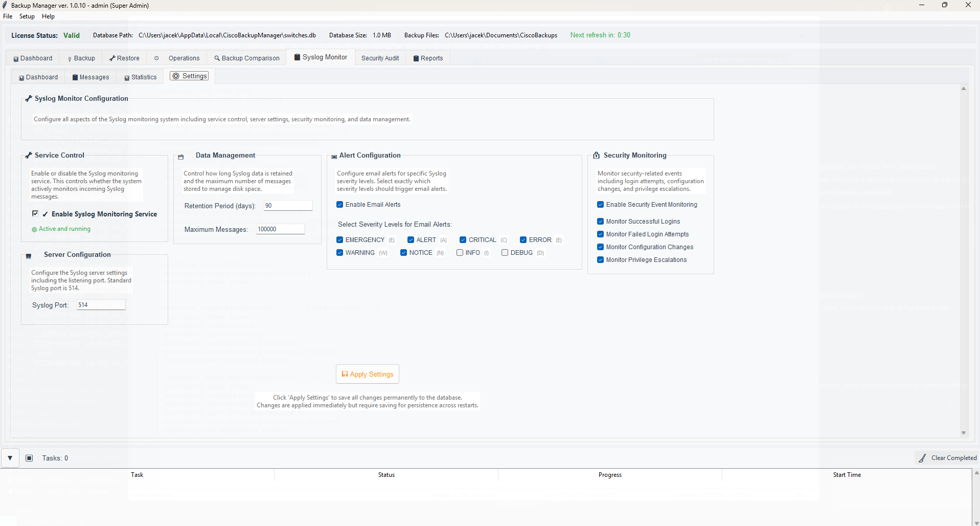Image resolution: width=980 pixels, height=526 pixels.
Task: Click the Operations tab gear icon
Action: pos(156,58)
